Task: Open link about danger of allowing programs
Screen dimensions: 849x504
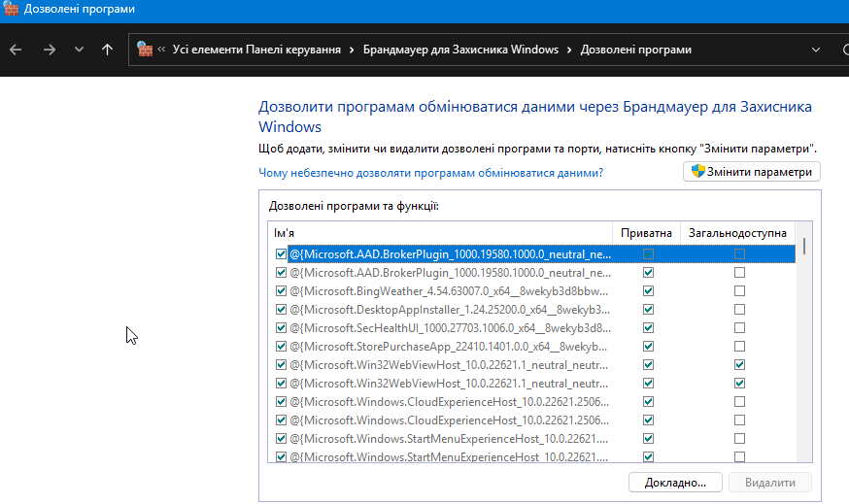Action: [430, 173]
